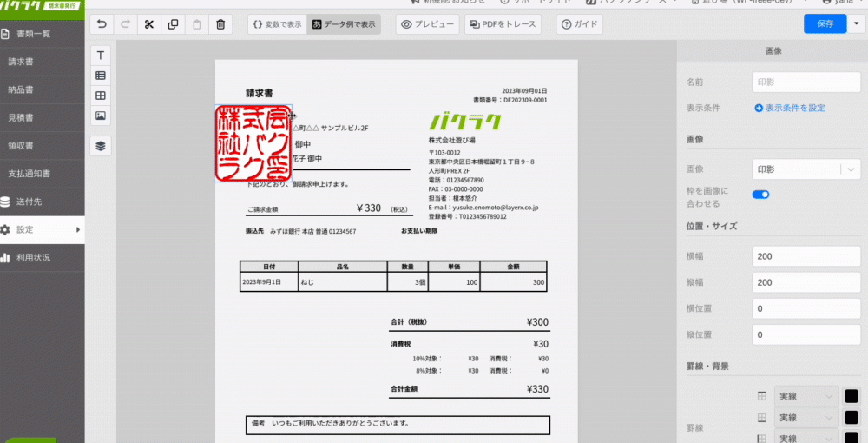This screenshot has height=443, width=868.
Task: Click the 表示条件を設定 link
Action: click(x=790, y=108)
